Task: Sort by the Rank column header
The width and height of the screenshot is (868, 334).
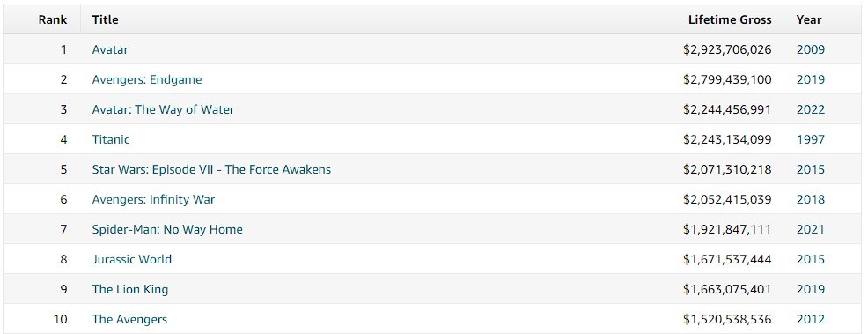Action: tap(53, 19)
